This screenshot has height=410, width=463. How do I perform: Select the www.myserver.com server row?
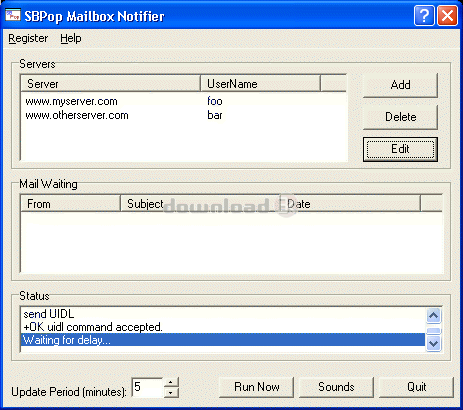coord(184,101)
